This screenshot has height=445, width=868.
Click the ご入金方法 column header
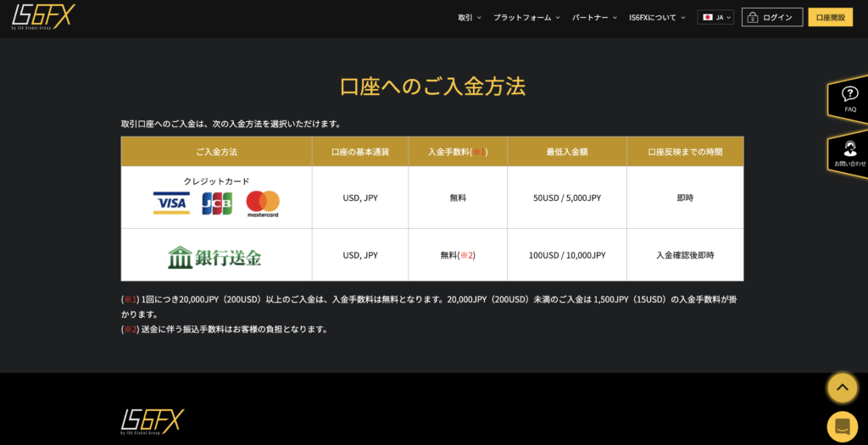(216, 152)
